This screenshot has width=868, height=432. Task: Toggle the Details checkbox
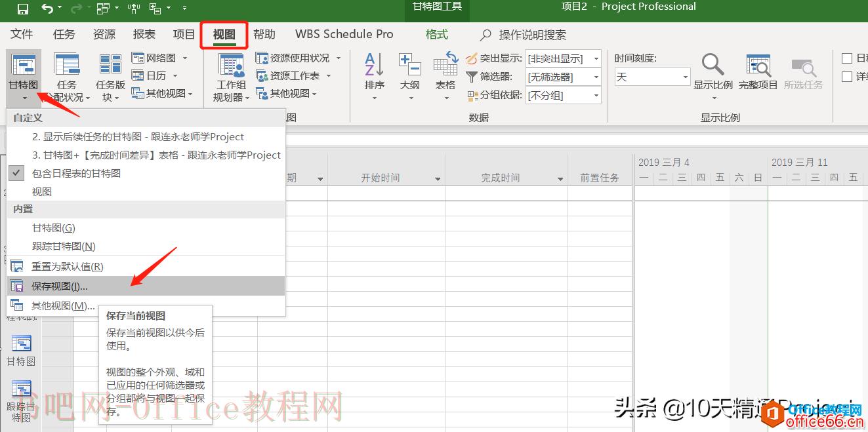pyautogui.click(x=847, y=77)
